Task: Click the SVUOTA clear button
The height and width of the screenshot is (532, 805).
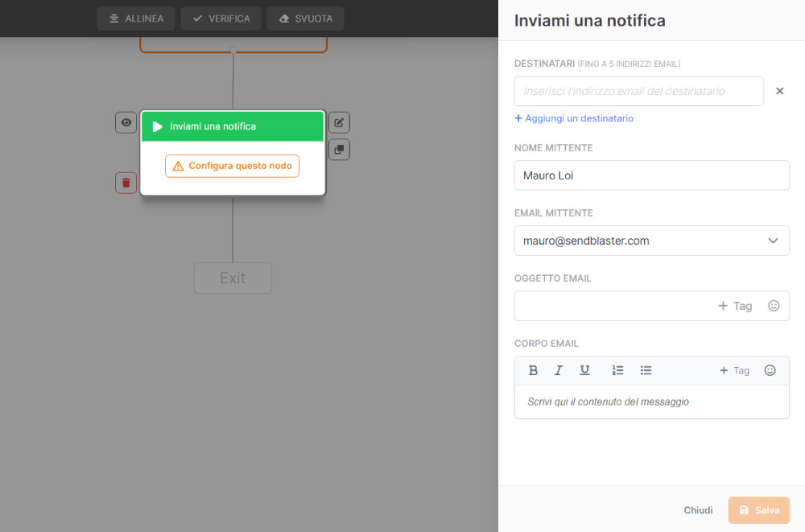Action: [x=305, y=19]
